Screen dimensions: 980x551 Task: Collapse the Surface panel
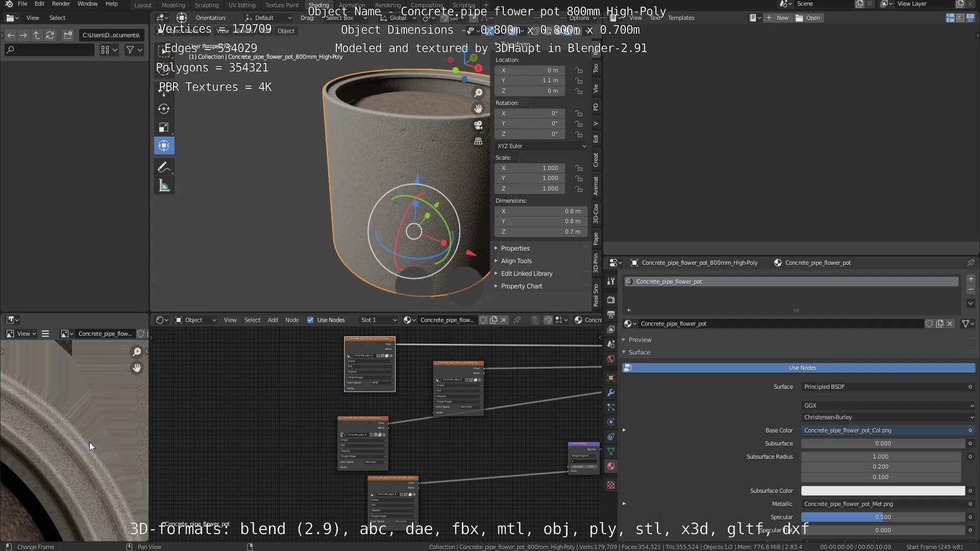(639, 353)
